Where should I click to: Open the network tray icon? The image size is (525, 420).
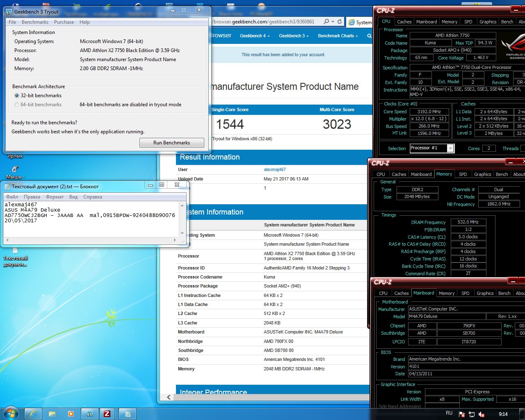point(472,414)
